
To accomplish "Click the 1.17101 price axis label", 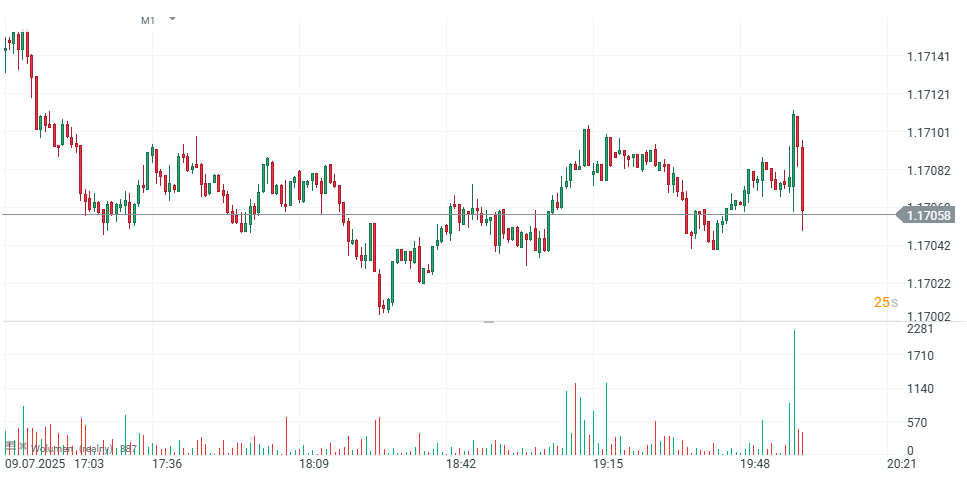I will coord(928,132).
